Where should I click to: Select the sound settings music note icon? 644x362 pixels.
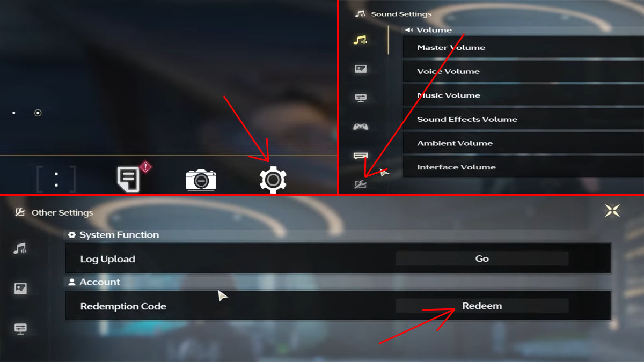(x=360, y=40)
